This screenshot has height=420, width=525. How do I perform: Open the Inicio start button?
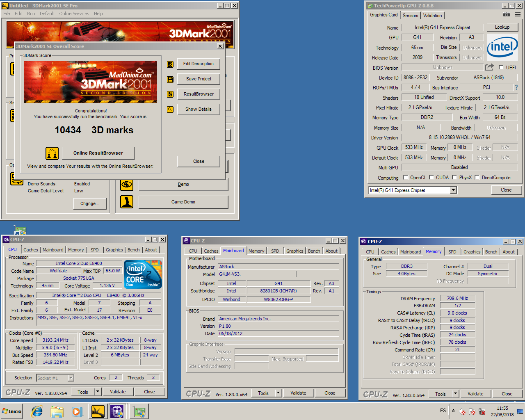(12, 411)
